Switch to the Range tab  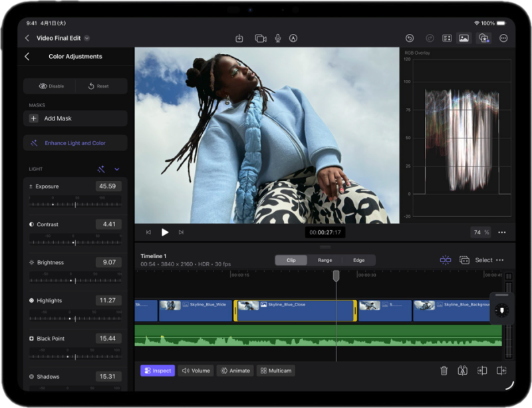click(x=325, y=260)
